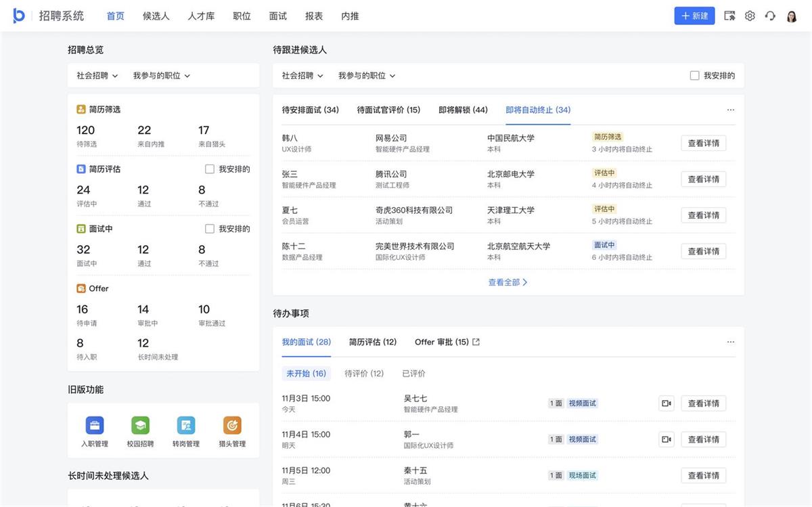Click the 新建 button
This screenshot has width=812, height=507.
[694, 16]
